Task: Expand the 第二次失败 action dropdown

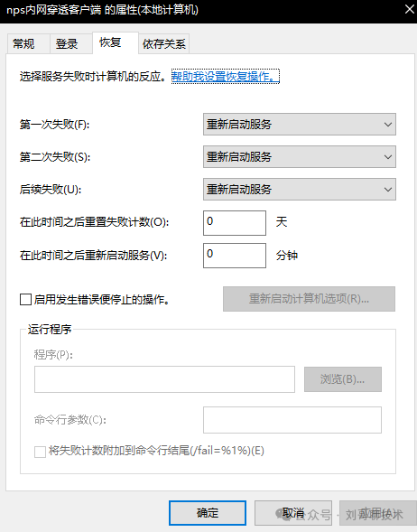Action: [x=300, y=157]
